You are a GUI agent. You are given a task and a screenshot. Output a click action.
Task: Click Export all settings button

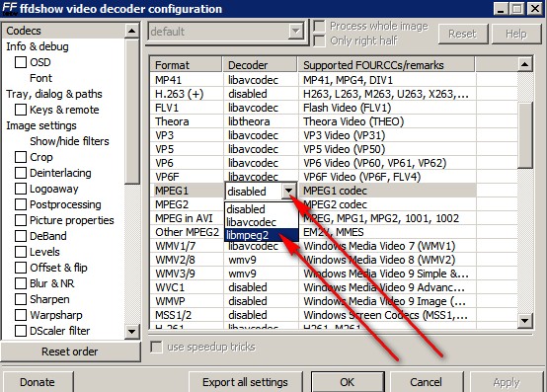pos(245,382)
